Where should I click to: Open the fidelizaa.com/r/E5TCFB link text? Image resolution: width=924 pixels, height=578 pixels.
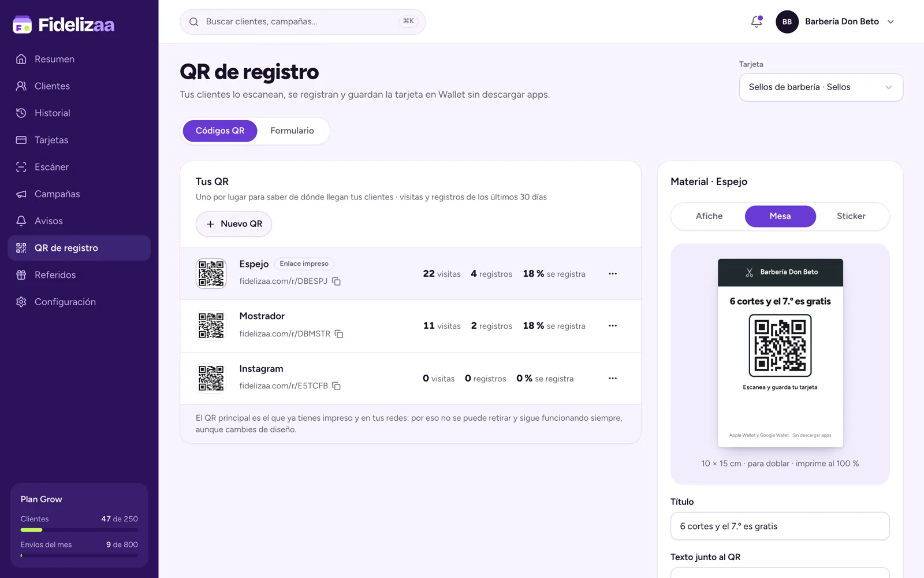284,386
